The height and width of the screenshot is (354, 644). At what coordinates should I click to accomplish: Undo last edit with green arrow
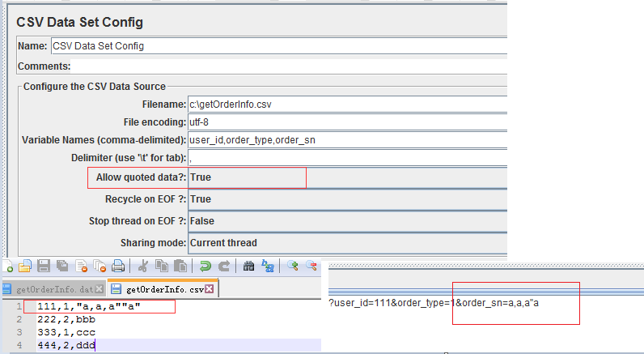[205, 267]
